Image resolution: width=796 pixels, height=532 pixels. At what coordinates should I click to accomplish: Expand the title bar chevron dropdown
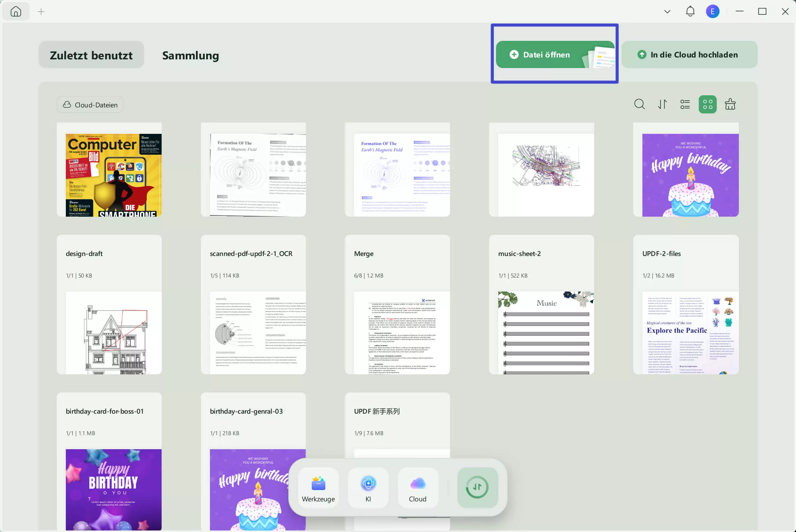667,11
